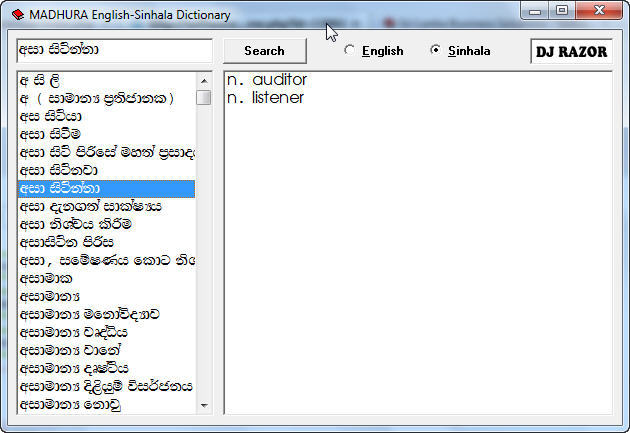Click the search word input field
This screenshot has width=630, height=433.
[114, 50]
